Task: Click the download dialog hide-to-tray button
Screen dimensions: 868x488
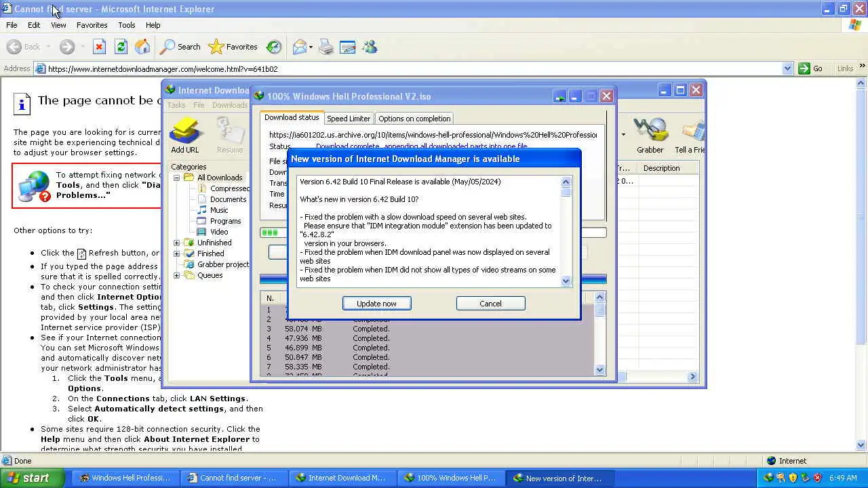Action: (x=559, y=96)
